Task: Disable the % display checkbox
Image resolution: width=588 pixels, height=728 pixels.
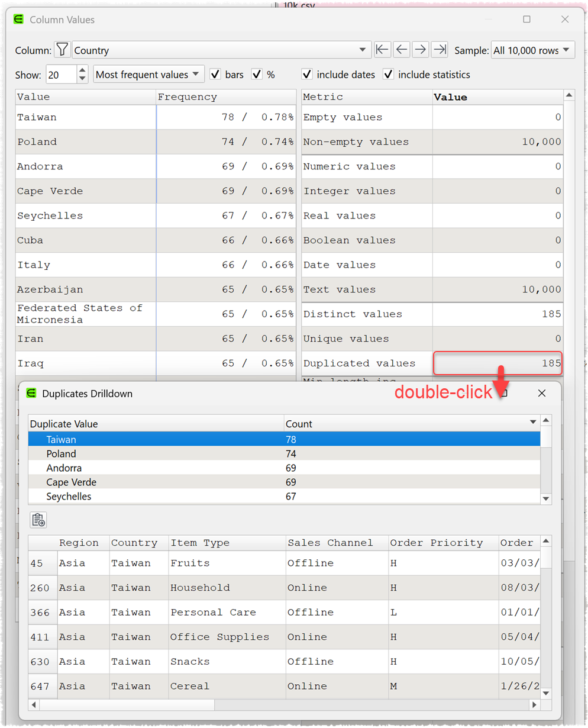Action: point(257,75)
